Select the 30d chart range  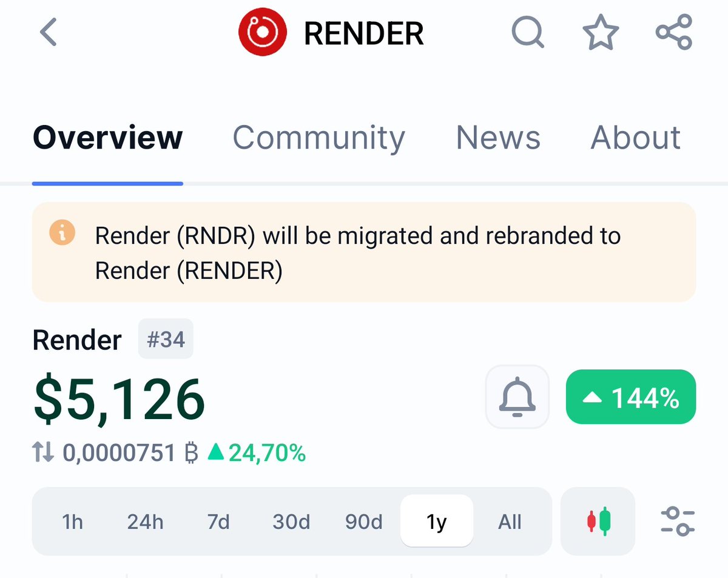click(x=291, y=522)
